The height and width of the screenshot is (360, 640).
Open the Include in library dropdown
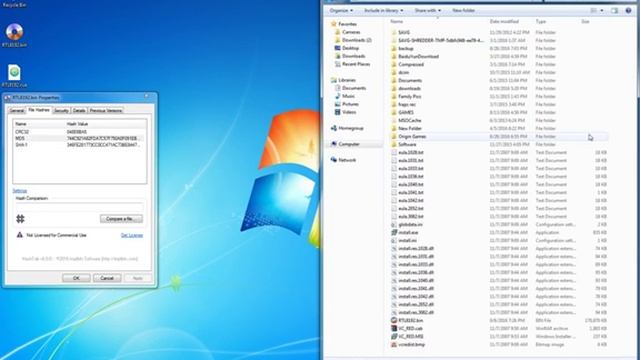pos(383,10)
